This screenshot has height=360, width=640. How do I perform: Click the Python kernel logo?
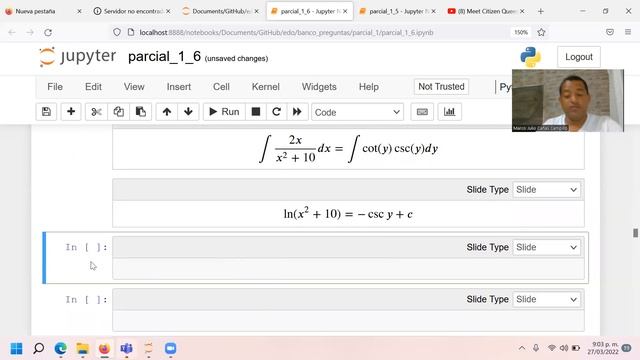click(531, 57)
